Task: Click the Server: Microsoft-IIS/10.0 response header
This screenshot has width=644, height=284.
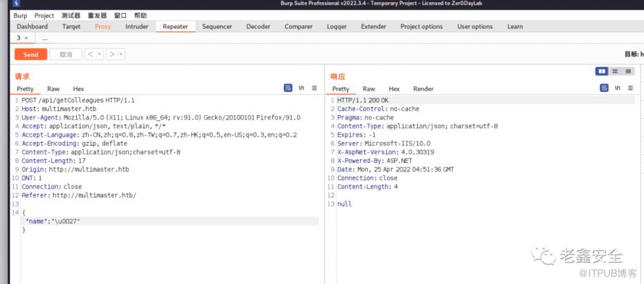Action: click(x=384, y=143)
